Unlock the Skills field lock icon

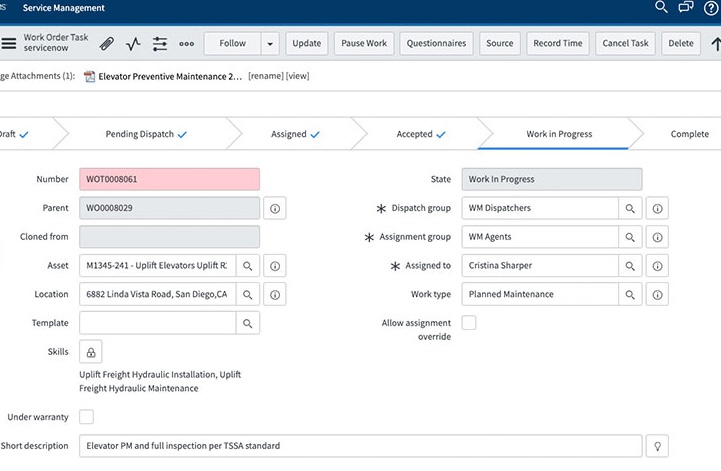click(x=91, y=352)
